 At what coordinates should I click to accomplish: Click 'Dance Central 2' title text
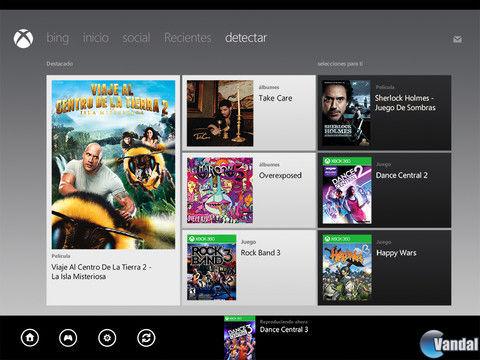click(x=402, y=175)
